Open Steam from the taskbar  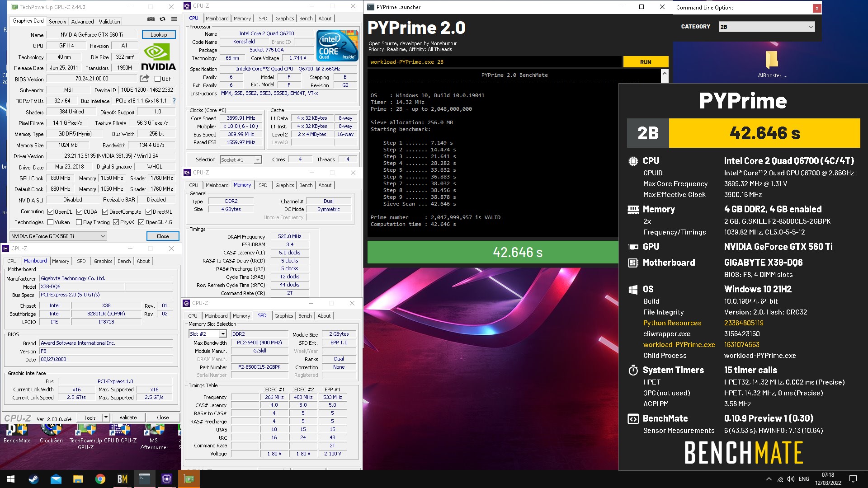pos(33,479)
